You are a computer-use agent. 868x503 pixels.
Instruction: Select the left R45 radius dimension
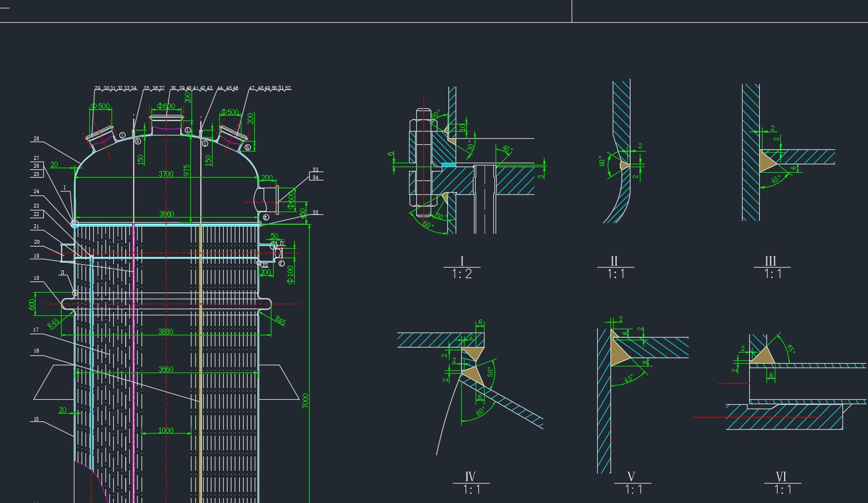53,323
